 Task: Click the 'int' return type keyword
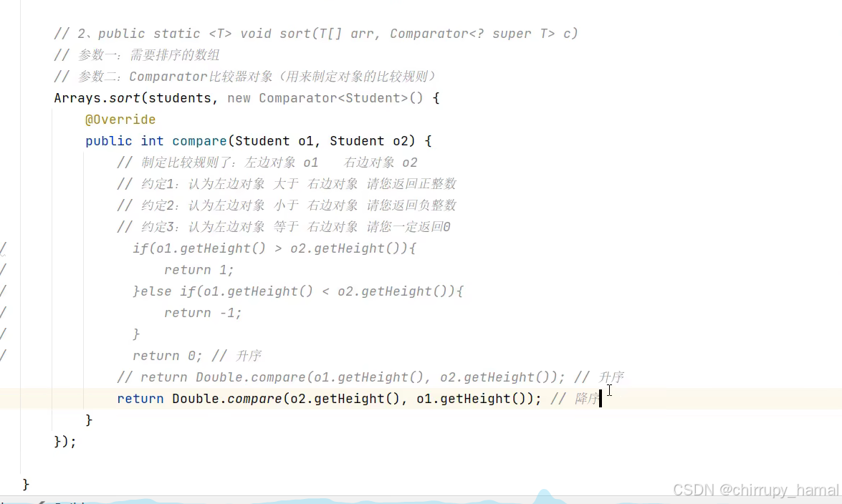point(152,141)
